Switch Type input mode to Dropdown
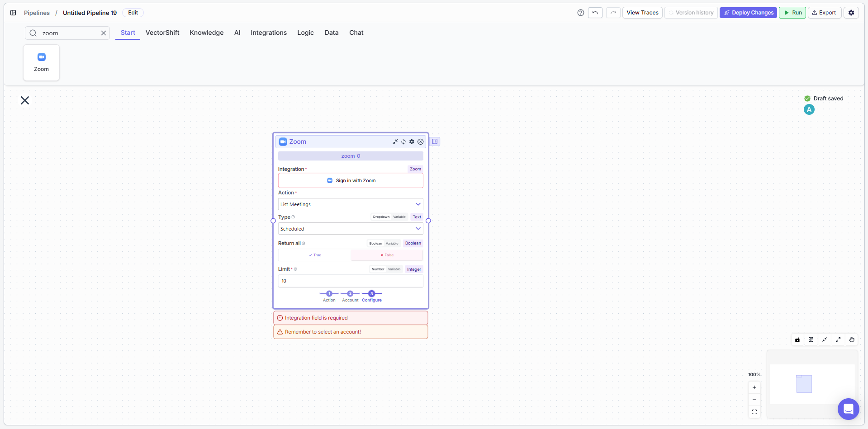This screenshot has height=429, width=868. click(381, 217)
